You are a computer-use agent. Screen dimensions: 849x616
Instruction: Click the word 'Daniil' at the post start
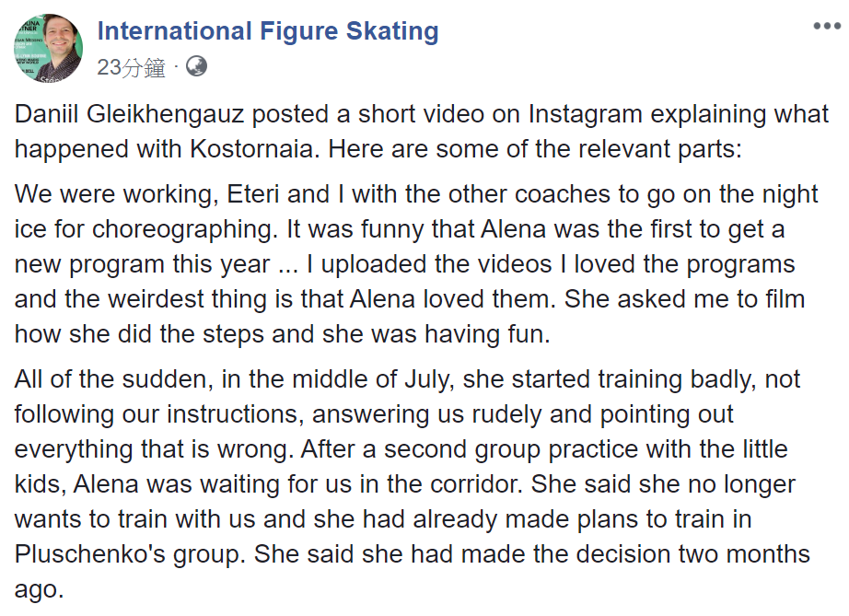[x=47, y=115]
